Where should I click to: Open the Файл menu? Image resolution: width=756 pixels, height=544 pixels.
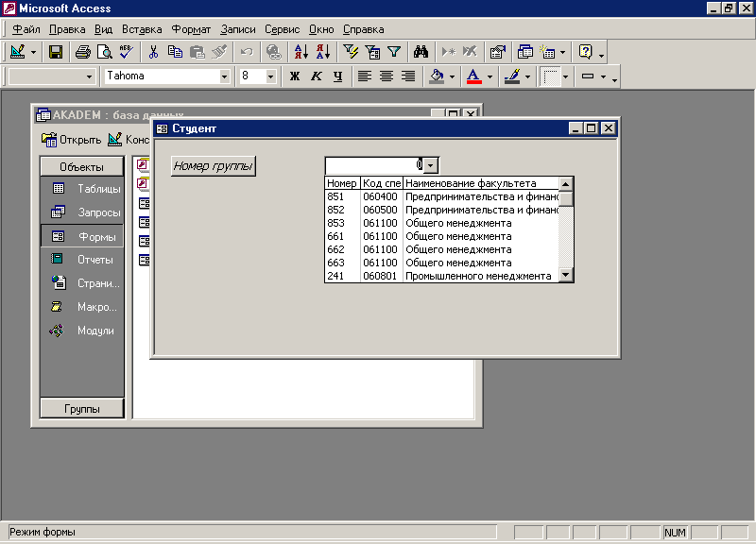pyautogui.click(x=26, y=29)
